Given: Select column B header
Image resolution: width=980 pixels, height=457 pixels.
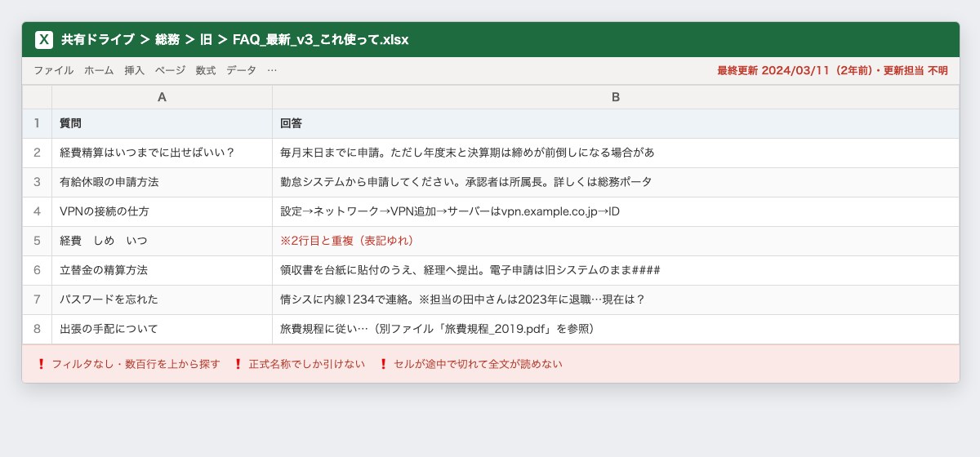Looking at the screenshot, I should [x=616, y=97].
